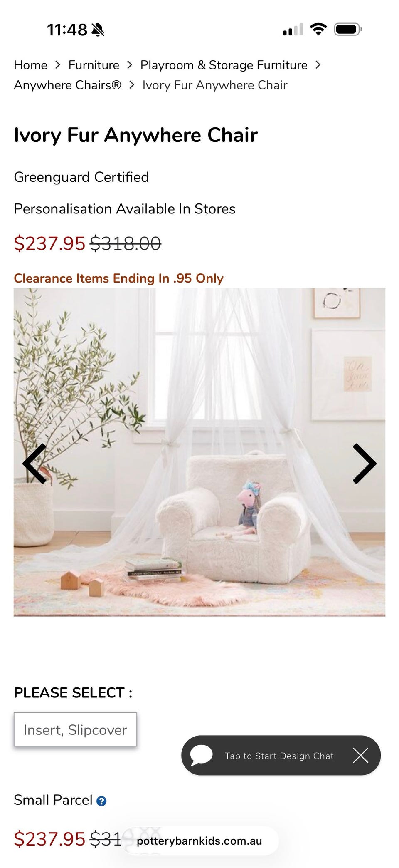Tap to Start Design Chat
The height and width of the screenshot is (868, 399).
[x=279, y=756]
